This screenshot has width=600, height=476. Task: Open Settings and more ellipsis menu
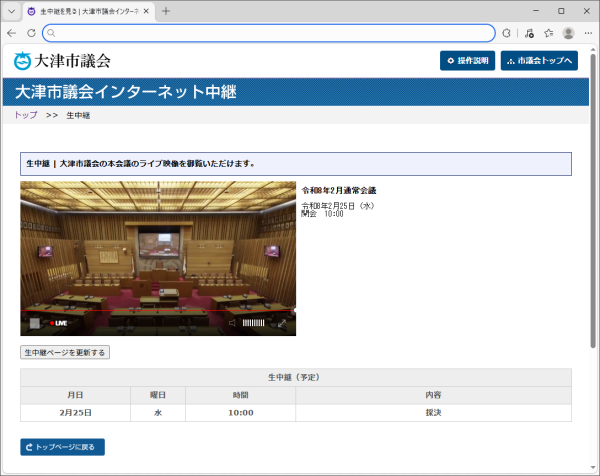(588, 33)
